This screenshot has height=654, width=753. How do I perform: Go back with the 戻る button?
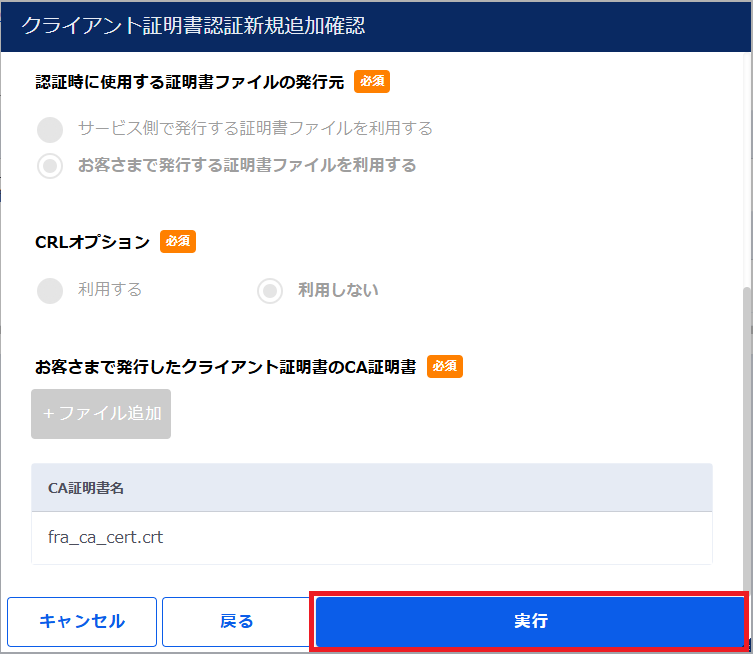[236, 621]
